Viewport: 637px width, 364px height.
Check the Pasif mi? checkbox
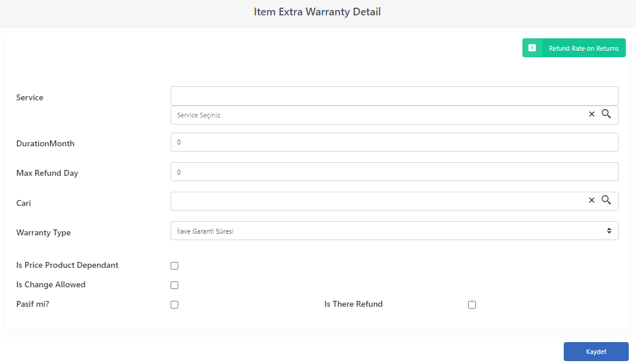click(x=174, y=305)
